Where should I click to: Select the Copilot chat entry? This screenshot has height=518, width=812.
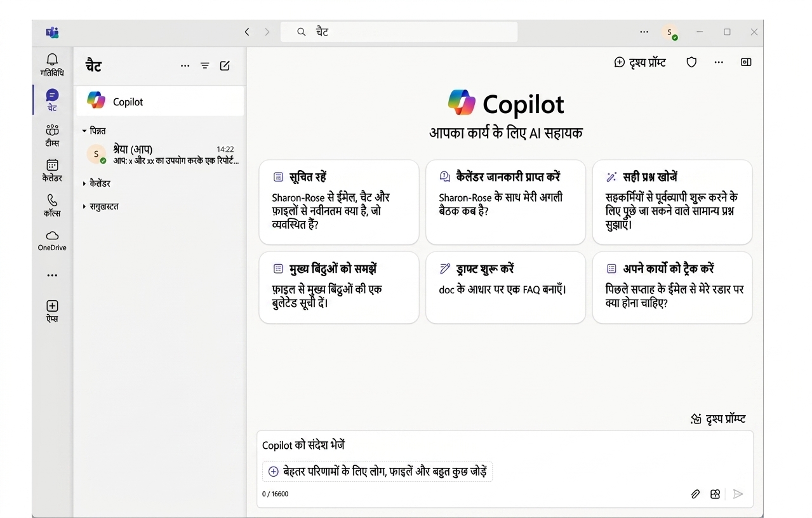point(160,102)
